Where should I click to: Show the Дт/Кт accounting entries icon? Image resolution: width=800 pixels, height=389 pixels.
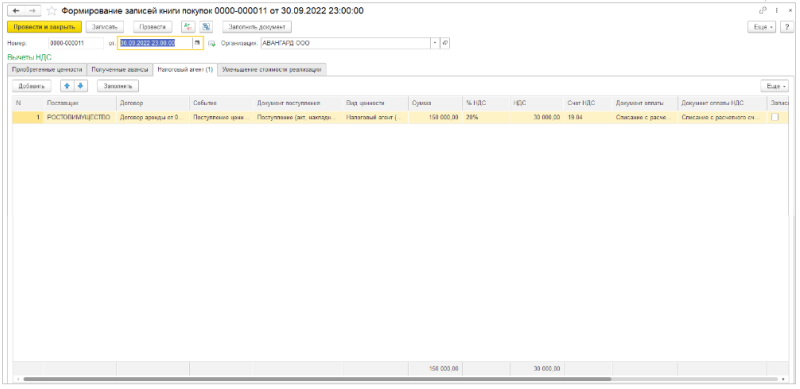(188, 27)
